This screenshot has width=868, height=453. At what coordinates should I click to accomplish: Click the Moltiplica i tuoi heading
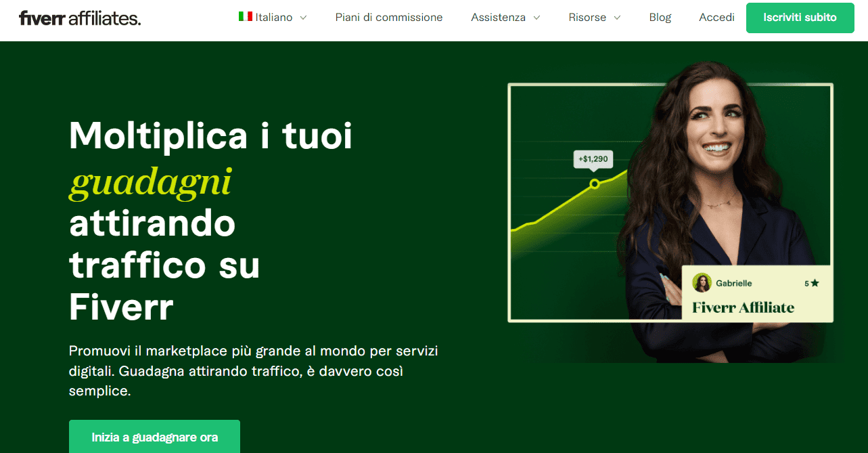tap(210, 136)
